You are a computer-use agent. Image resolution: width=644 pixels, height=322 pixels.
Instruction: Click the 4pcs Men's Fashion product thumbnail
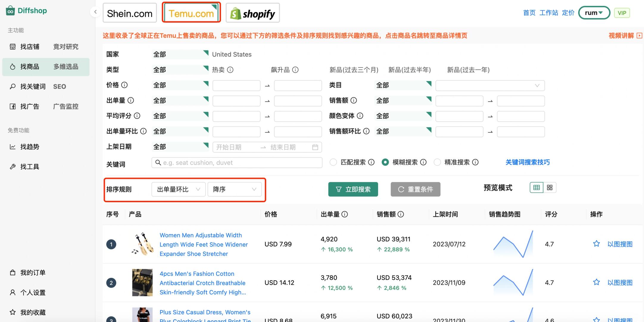click(142, 283)
